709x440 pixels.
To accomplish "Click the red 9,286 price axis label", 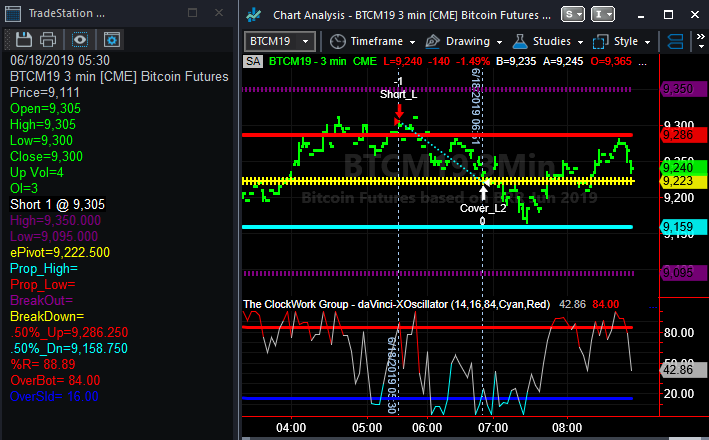I will [683, 135].
